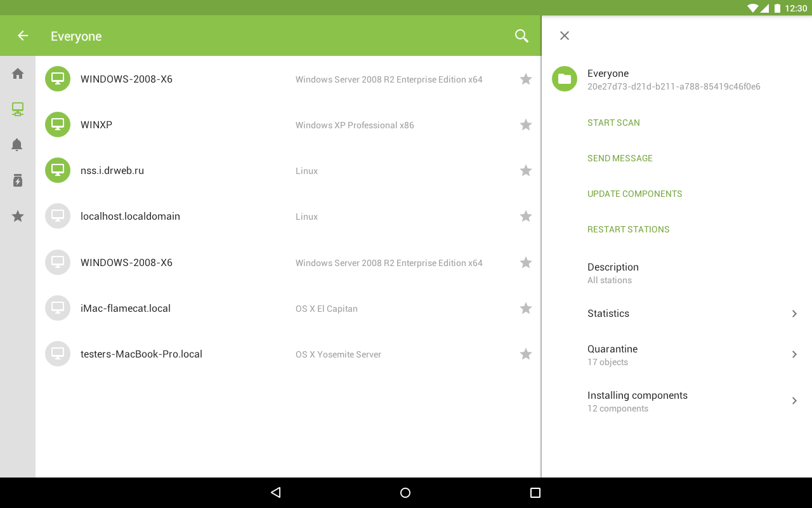Click the gray-icon WINDOWS-2008-X6 station's computer icon
Screen dimensions: 812x508
click(58, 262)
